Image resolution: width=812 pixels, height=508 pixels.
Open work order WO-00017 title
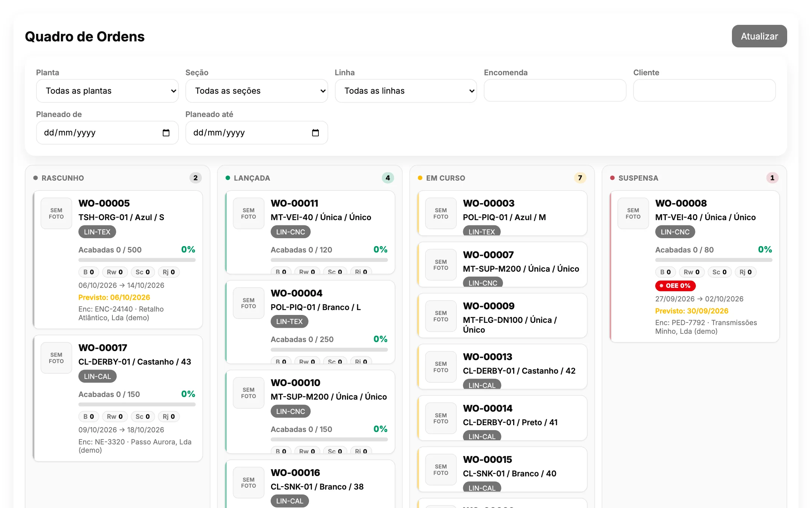tap(103, 348)
